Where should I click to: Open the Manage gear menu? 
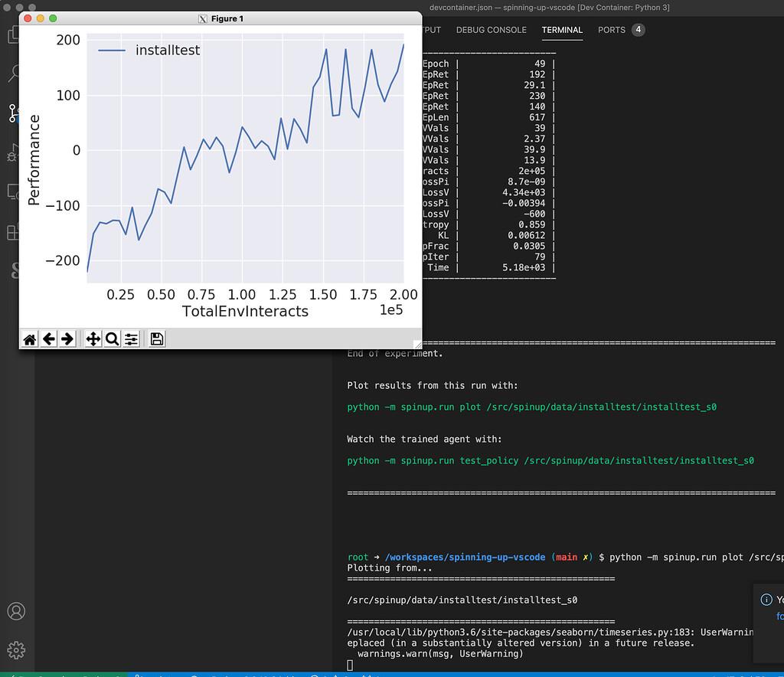coord(16,650)
